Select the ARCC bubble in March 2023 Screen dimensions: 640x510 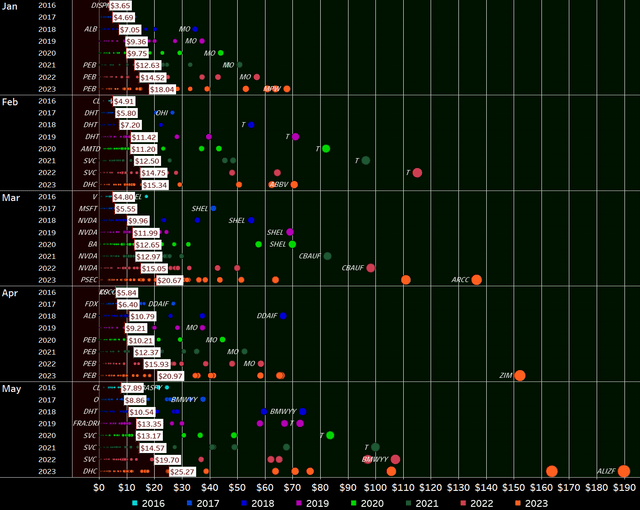tap(476, 279)
